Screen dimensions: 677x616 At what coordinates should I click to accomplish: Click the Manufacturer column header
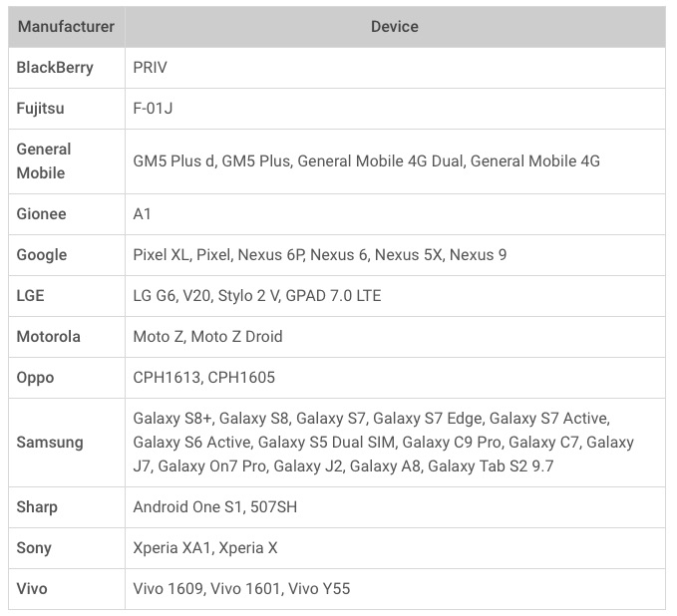[x=66, y=27]
